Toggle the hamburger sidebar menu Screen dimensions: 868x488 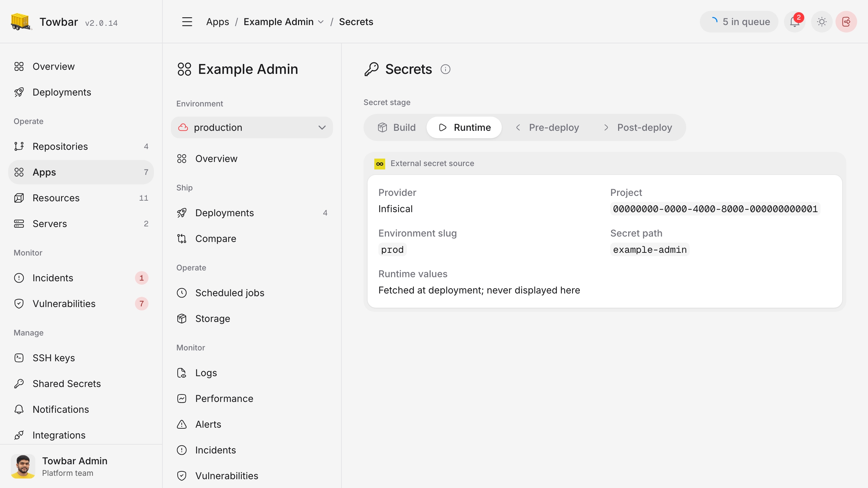click(187, 22)
